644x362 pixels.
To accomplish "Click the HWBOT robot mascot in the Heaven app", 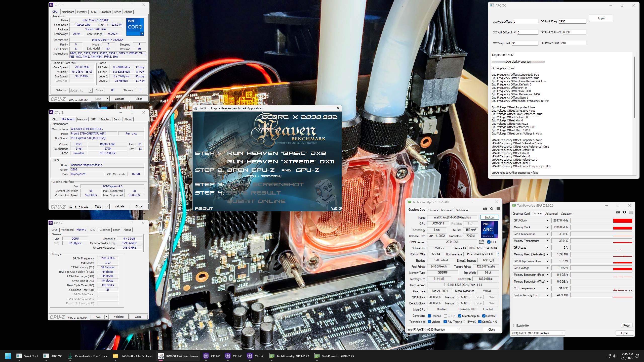I will click(326, 194).
